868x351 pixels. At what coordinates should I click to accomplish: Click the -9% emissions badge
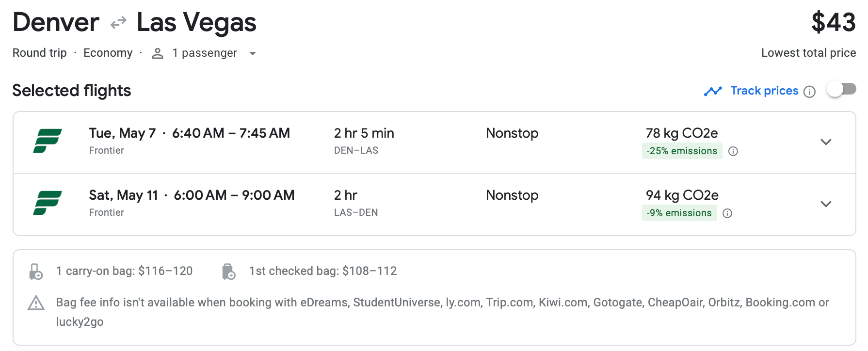(679, 213)
